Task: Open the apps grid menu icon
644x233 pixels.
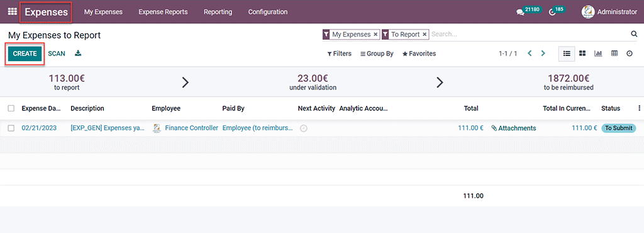Action: (13, 12)
